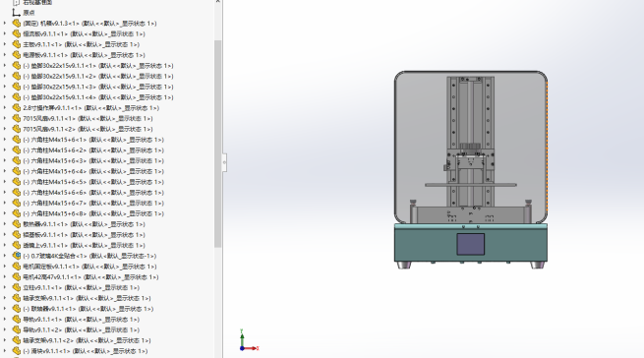Image resolution: width=644 pixels, height=358 pixels.
Task: Expand the 机箱v9.1.3<1> tree node
Action: 5,24
